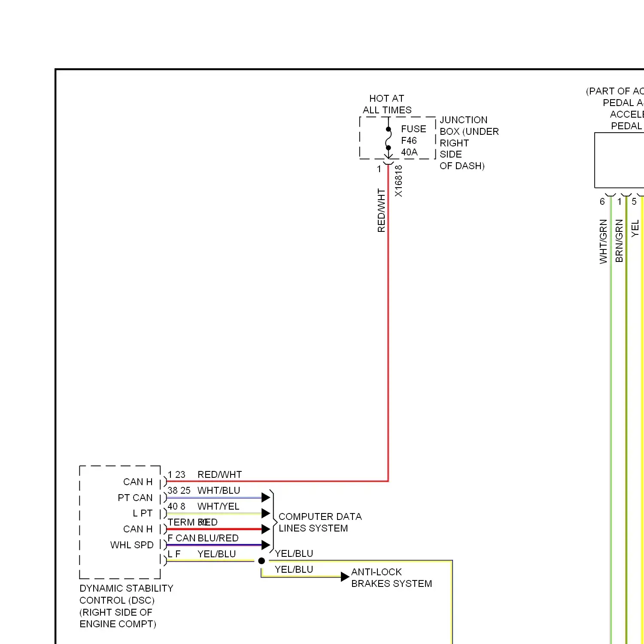
Task: Click the vertical WHT/GRN wire label
Action: click(603, 242)
